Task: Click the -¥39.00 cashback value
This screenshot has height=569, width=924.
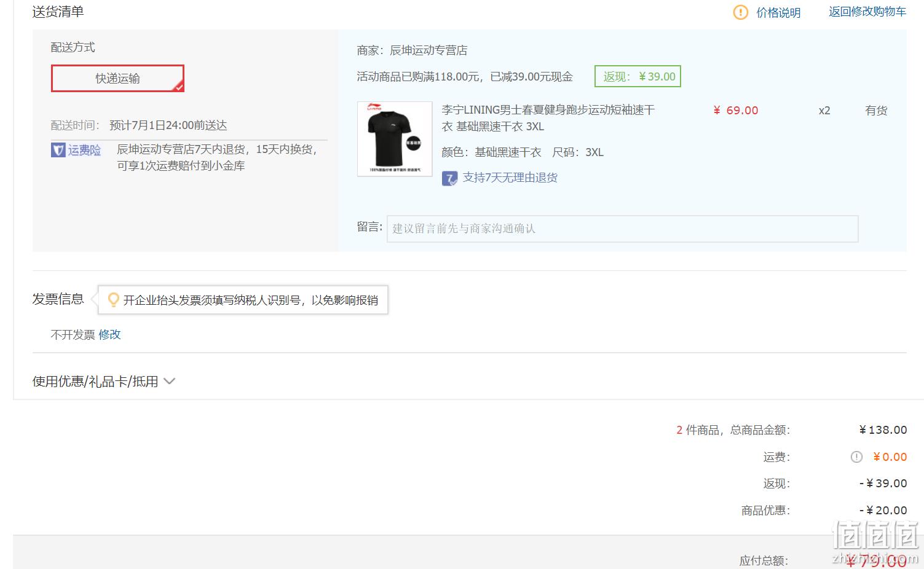Action: [x=883, y=484]
